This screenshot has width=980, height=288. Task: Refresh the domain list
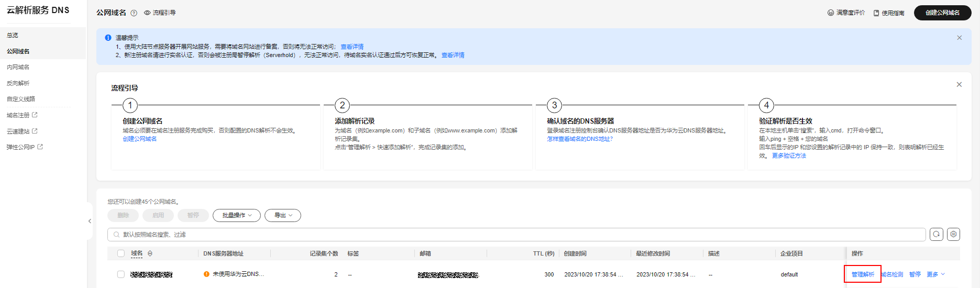click(x=937, y=235)
